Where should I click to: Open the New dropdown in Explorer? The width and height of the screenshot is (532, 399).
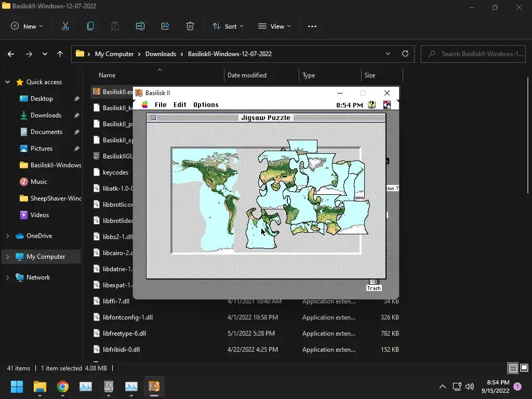pos(27,26)
